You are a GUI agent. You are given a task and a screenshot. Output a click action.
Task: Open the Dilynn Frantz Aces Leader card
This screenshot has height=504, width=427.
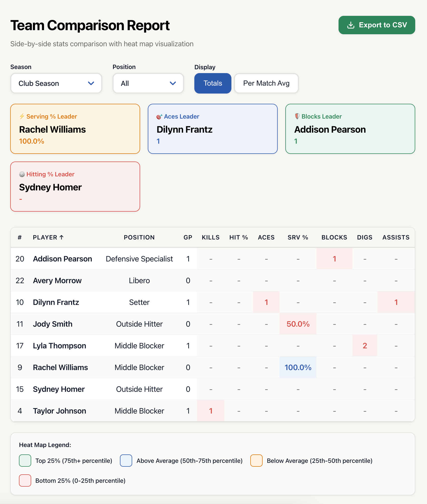[213, 129]
